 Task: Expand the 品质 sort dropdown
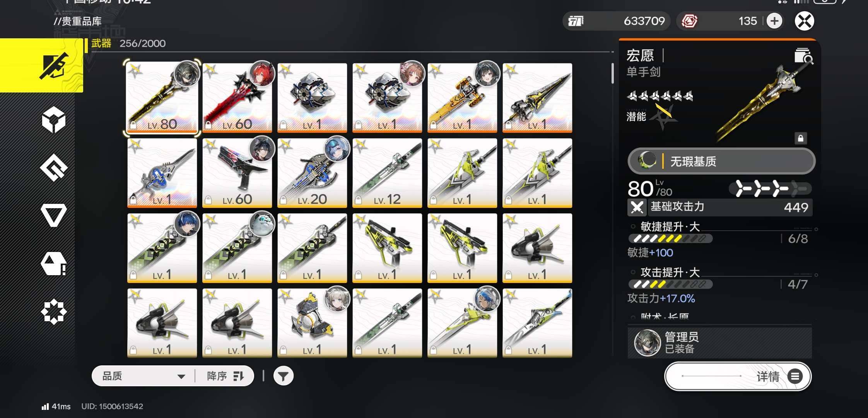point(144,376)
